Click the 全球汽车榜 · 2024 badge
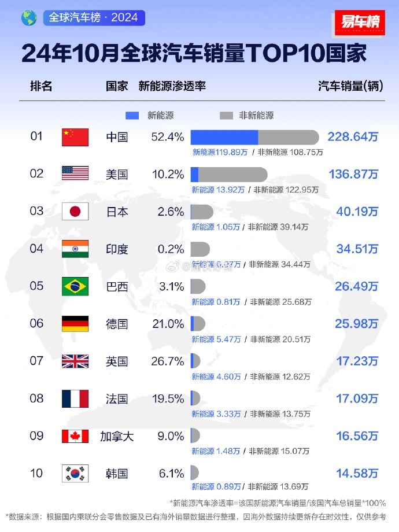Viewport: 399px width, 532px height. pos(94,18)
